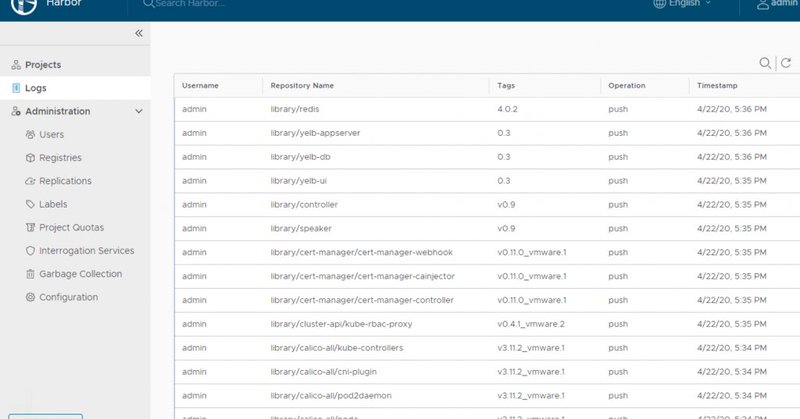800x419 pixels.
Task: Open Project Quotas page
Action: 71,228
